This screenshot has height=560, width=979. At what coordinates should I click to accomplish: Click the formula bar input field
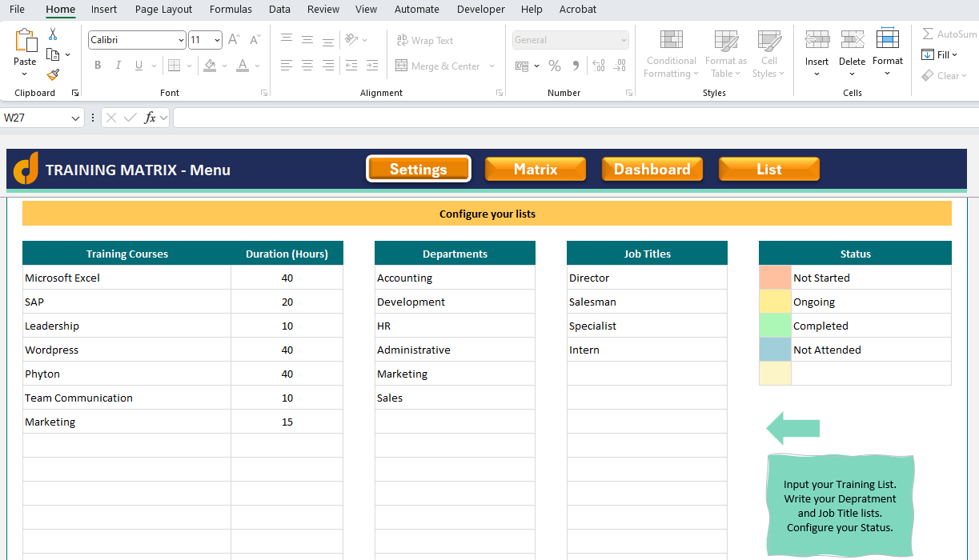click(x=576, y=118)
